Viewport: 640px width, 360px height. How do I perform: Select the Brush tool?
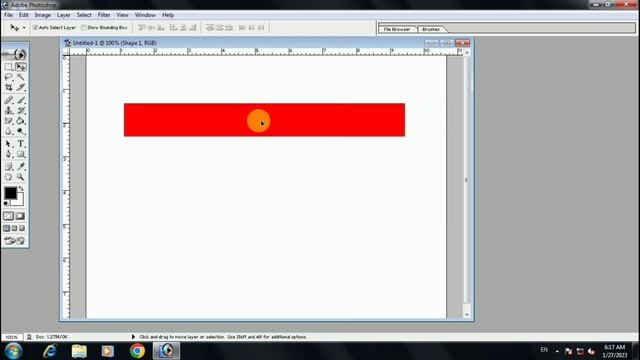click(21, 100)
